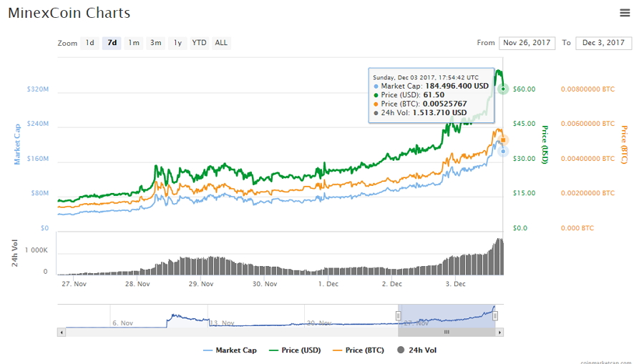Image resolution: width=644 pixels, height=364 pixels.
Task: Click the 29. Nov x-axis label
Action: pyautogui.click(x=201, y=284)
